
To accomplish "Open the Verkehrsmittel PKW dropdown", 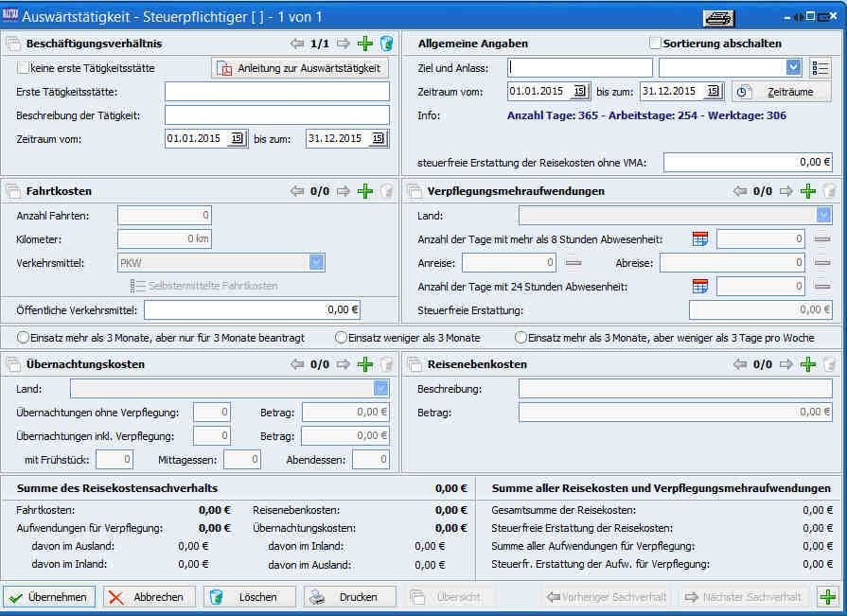I will 316,262.
